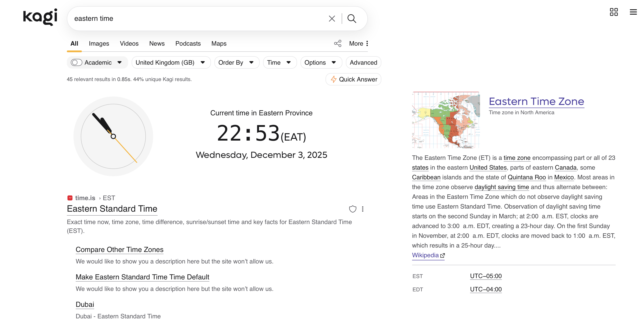Open the grid apps icon
The height and width of the screenshot is (325, 644).
coord(613,12)
